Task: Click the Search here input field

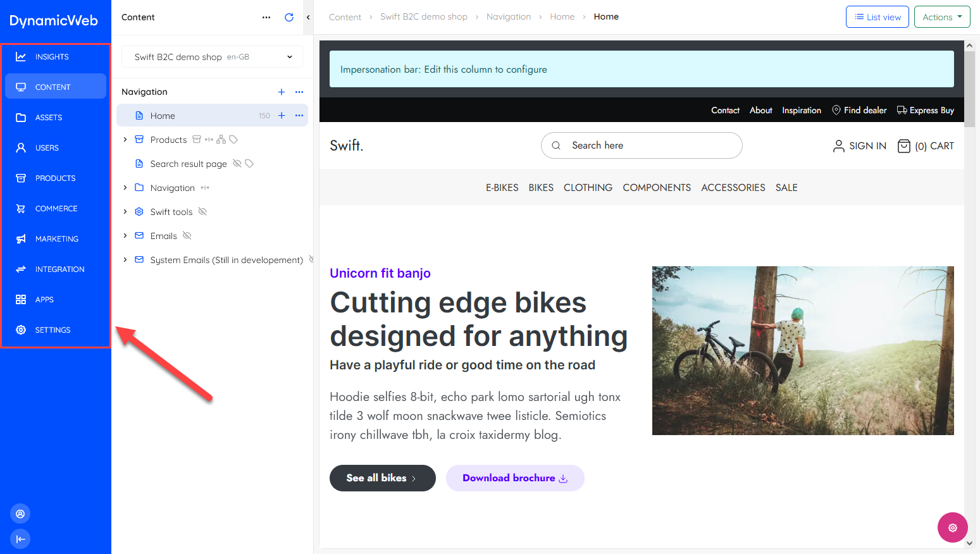Action: 642,145
